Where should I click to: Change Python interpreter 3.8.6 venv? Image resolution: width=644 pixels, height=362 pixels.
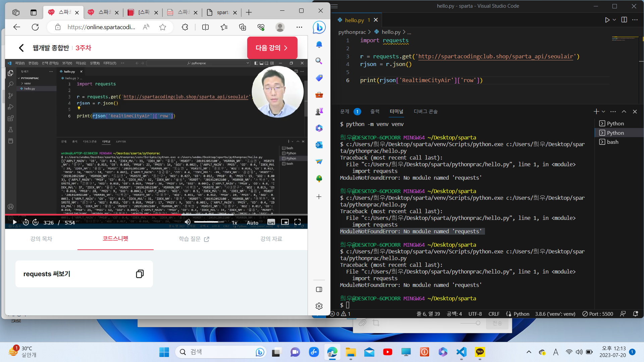(x=555, y=314)
